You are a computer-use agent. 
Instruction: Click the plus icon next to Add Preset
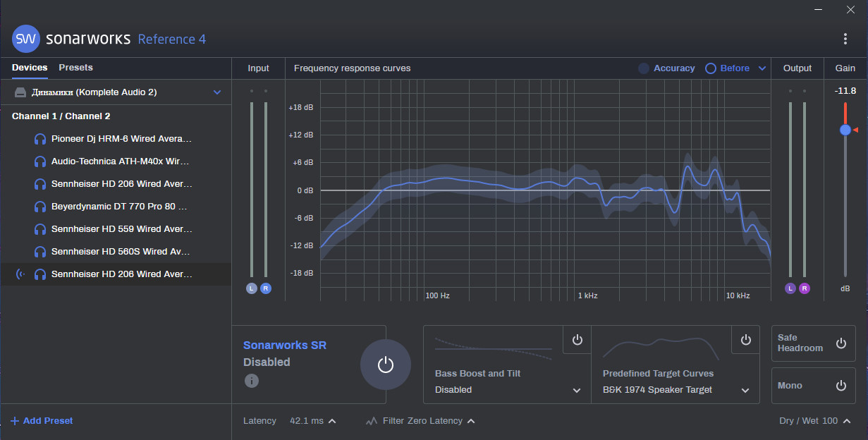15,421
